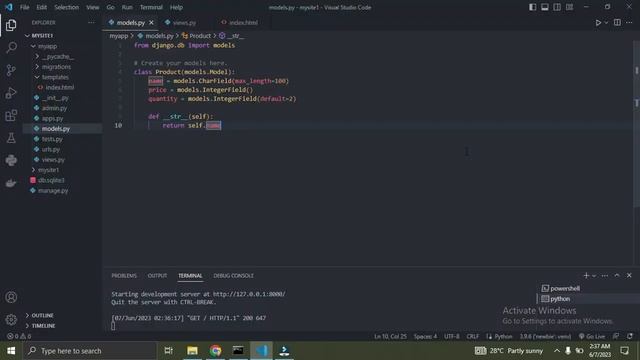Open the Explorer view in activity bar
Screen dimensions: 640x360
coord(11,25)
